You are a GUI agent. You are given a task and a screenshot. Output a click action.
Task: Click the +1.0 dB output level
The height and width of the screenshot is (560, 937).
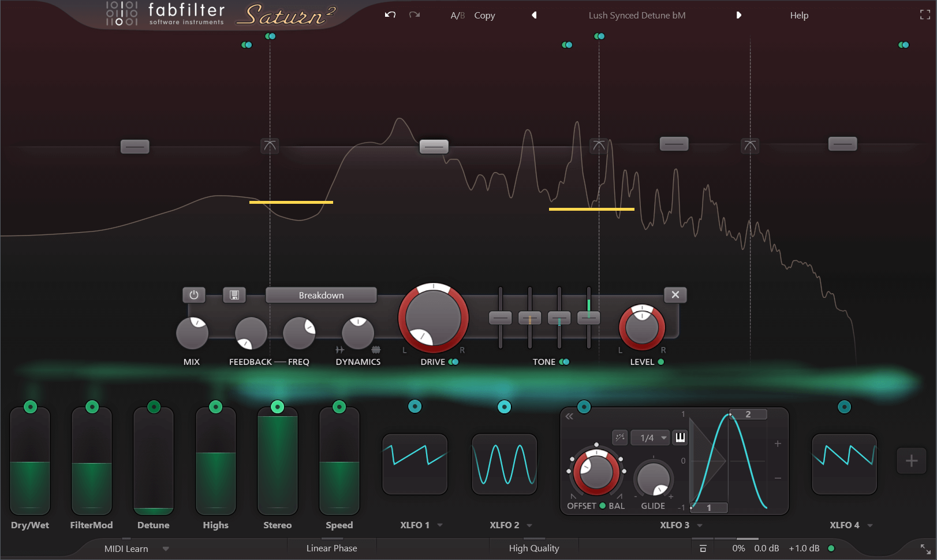[804, 548]
